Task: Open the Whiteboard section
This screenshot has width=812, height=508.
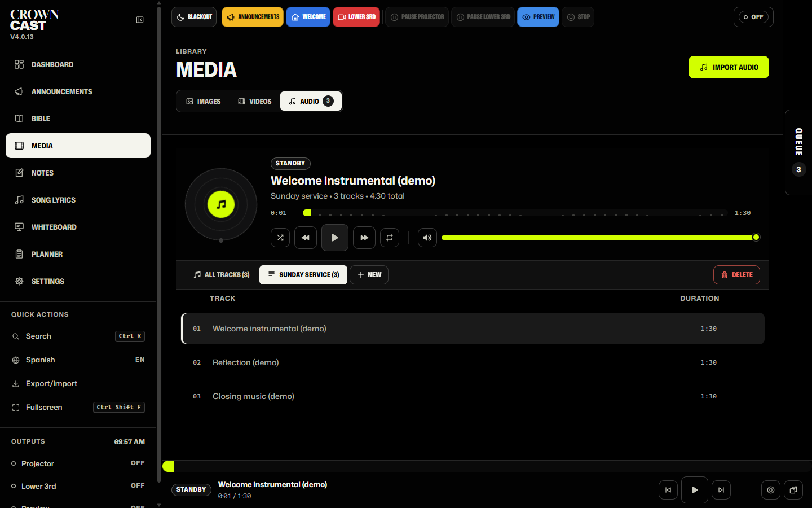Action: 78,227
